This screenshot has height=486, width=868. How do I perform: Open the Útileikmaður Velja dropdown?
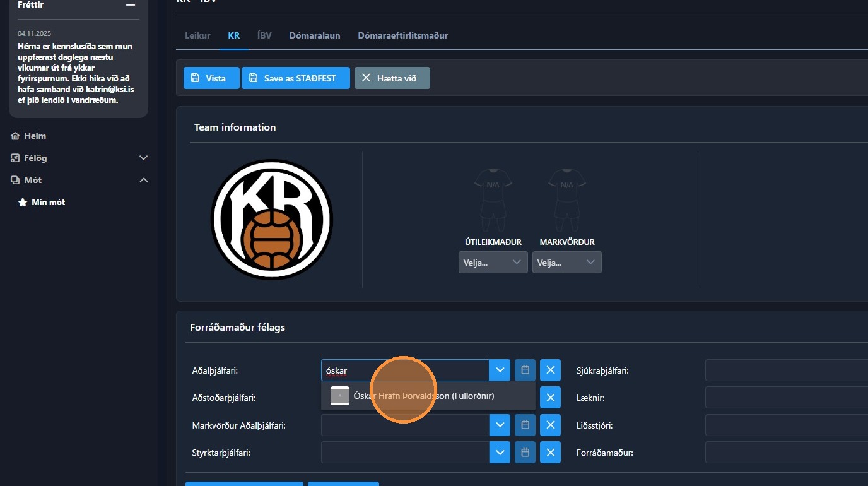(x=493, y=263)
